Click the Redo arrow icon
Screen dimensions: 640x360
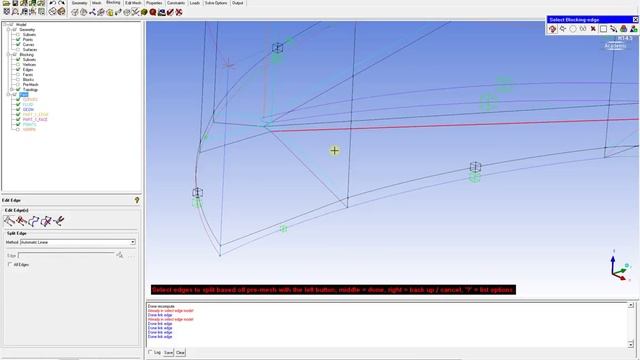(x=61, y=3)
